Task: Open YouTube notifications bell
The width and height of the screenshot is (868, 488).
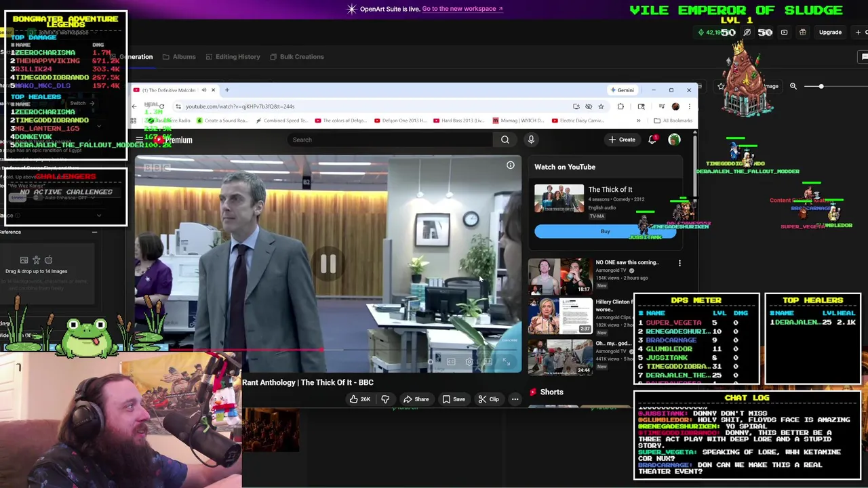Action: tap(652, 140)
